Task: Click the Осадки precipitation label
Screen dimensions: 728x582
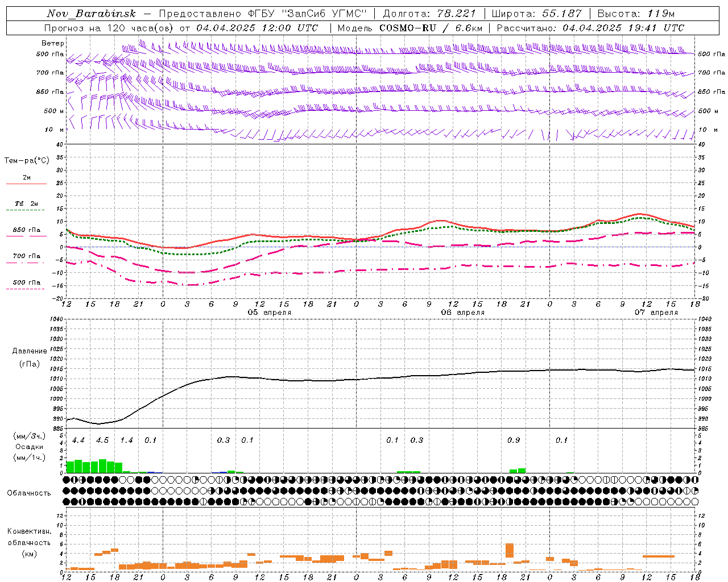Action: tap(29, 447)
